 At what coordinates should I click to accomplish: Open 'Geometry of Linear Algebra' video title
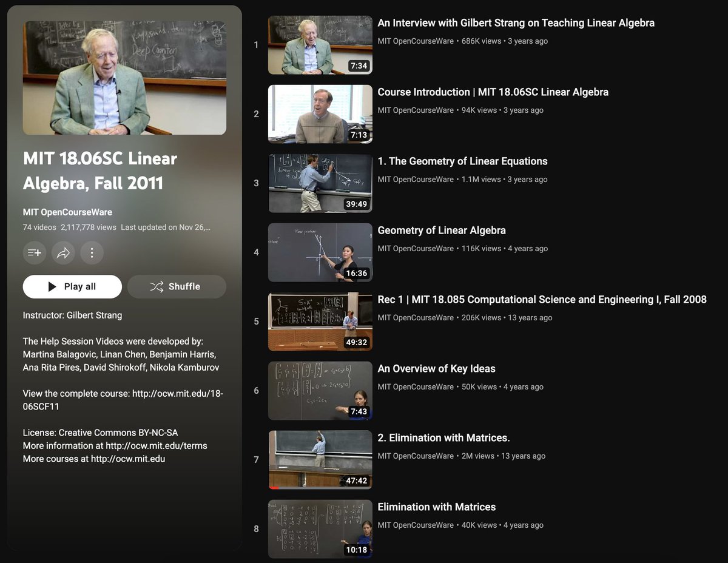click(442, 231)
